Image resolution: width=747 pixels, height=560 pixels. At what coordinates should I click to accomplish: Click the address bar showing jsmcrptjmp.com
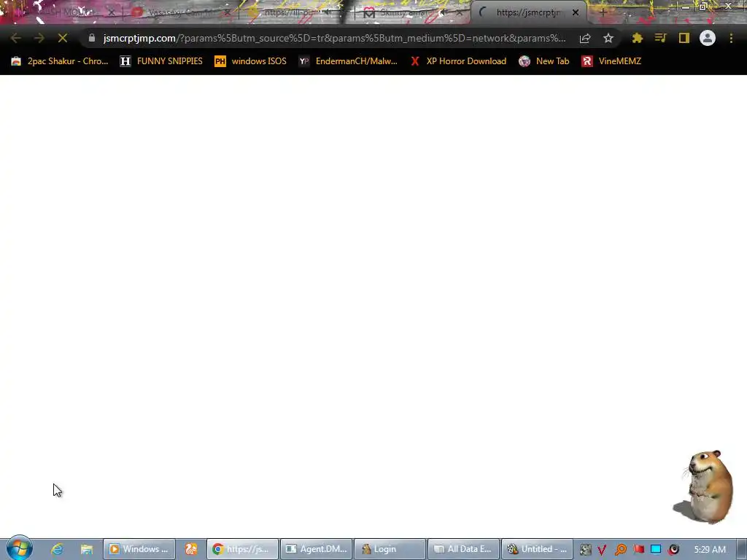tap(334, 38)
